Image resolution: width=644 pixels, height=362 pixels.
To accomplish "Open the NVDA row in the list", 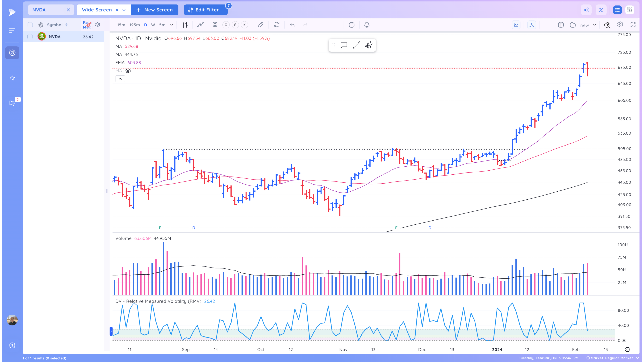I will pos(63,37).
